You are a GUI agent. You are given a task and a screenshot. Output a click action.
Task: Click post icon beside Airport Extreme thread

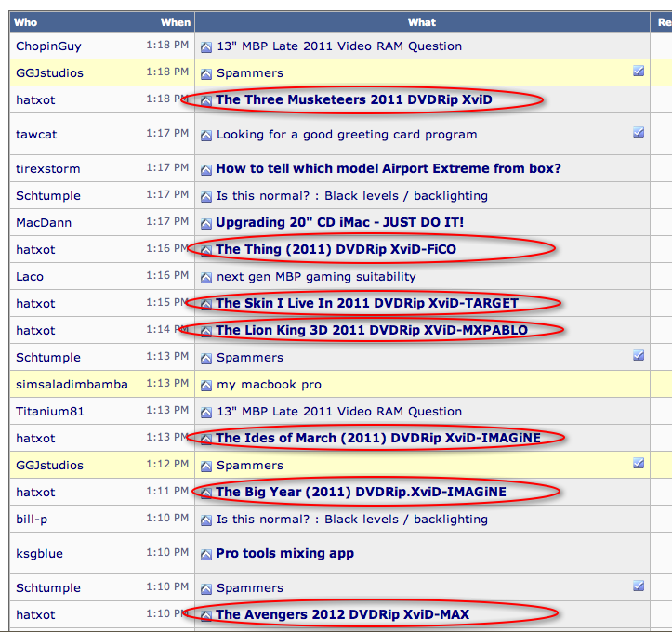[206, 170]
